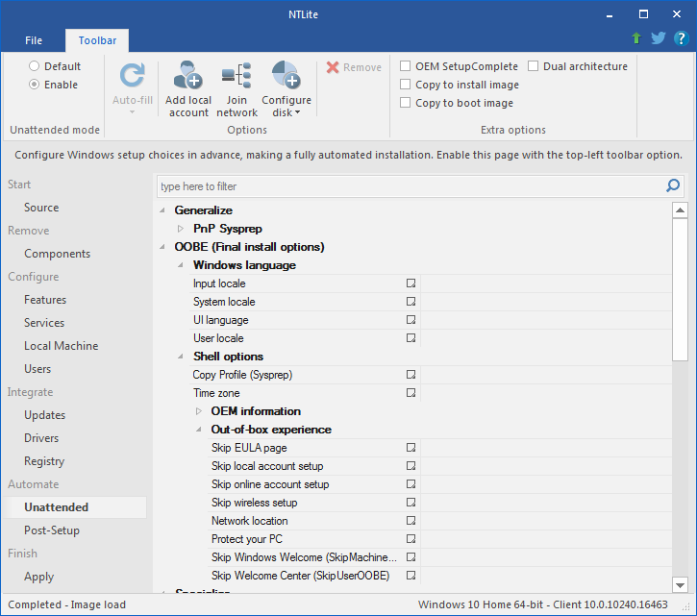This screenshot has width=697, height=616.
Task: Click the edit icon for Skip Welcome Center
Action: click(x=411, y=575)
